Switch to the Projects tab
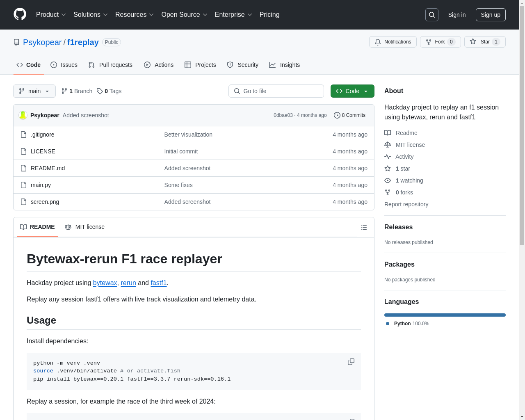This screenshot has height=420, width=525. tap(200, 65)
